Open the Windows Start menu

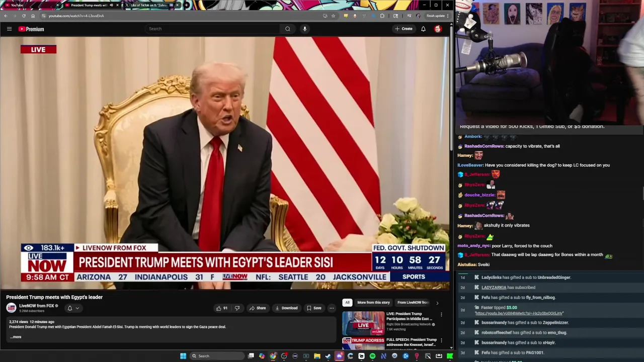183,356
